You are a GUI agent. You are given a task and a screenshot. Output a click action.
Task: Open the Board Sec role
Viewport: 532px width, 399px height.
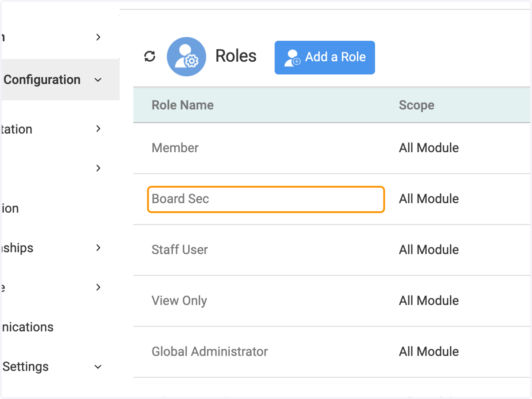pos(266,199)
